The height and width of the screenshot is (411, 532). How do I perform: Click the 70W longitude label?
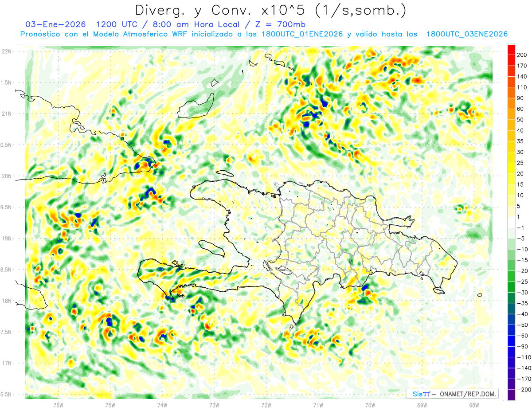[x=370, y=405]
